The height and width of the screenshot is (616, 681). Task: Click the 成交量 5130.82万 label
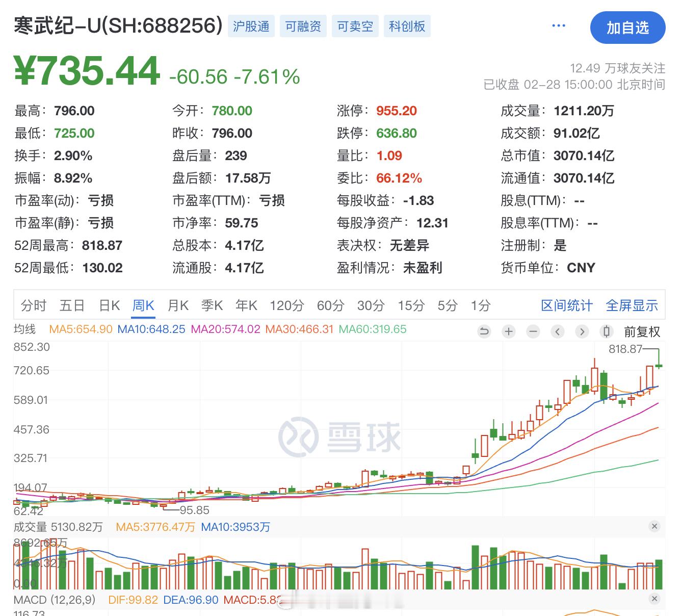tap(58, 527)
